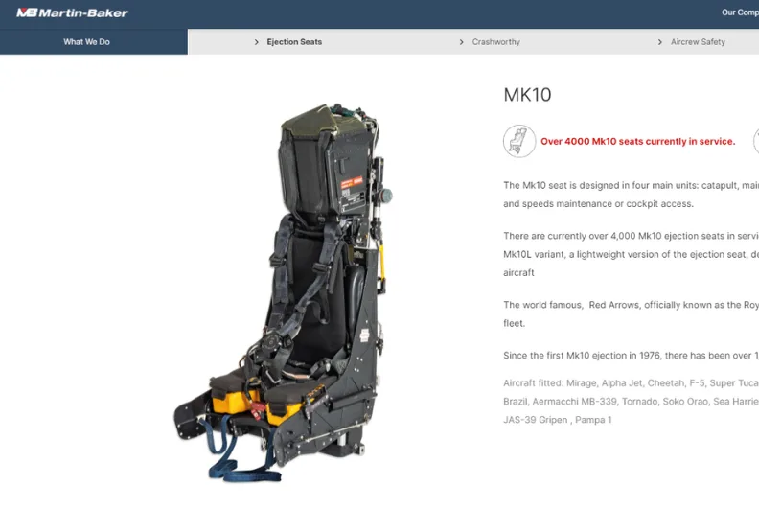The image size is (759, 532).
Task: Click the chevron before Aircrew Safety
Action: pyautogui.click(x=659, y=42)
